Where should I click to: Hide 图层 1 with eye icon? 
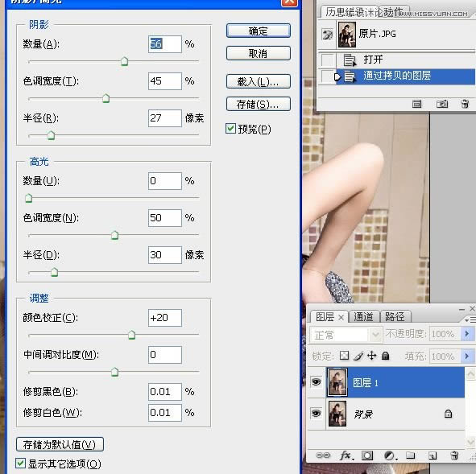pyautogui.click(x=316, y=381)
